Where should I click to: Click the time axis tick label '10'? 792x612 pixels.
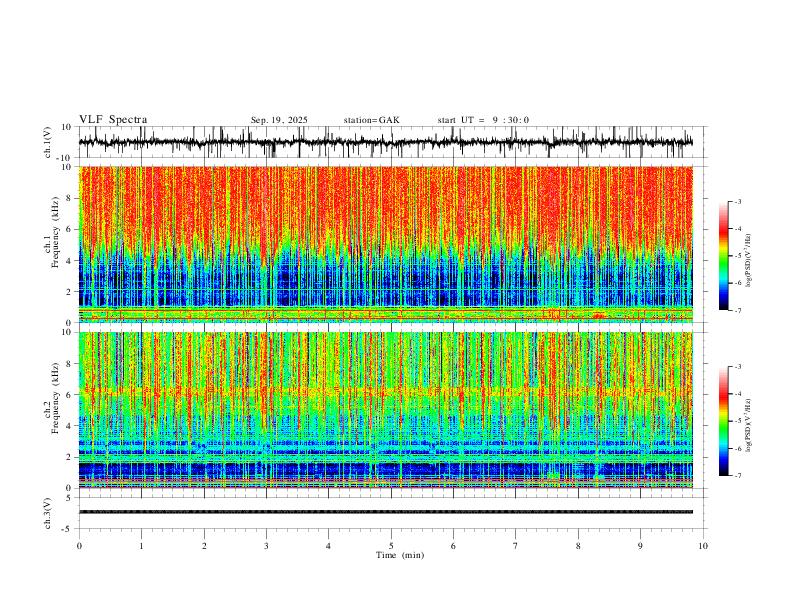[703, 546]
